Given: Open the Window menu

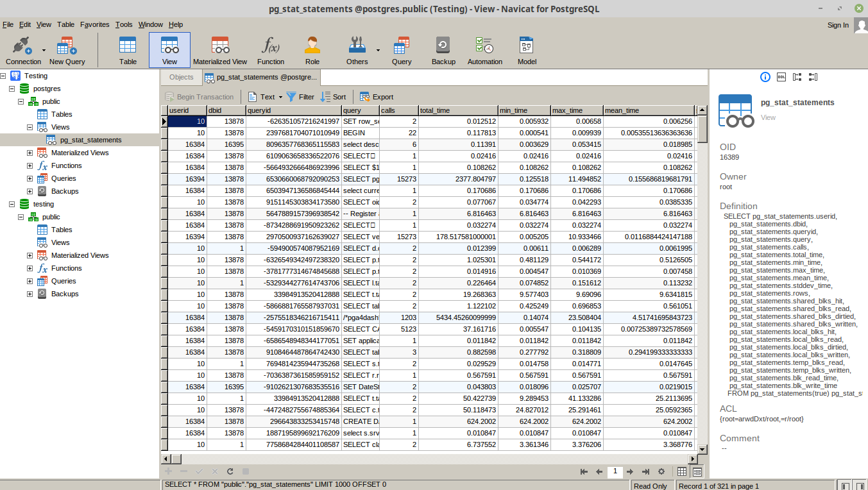Looking at the screenshot, I should [151, 24].
